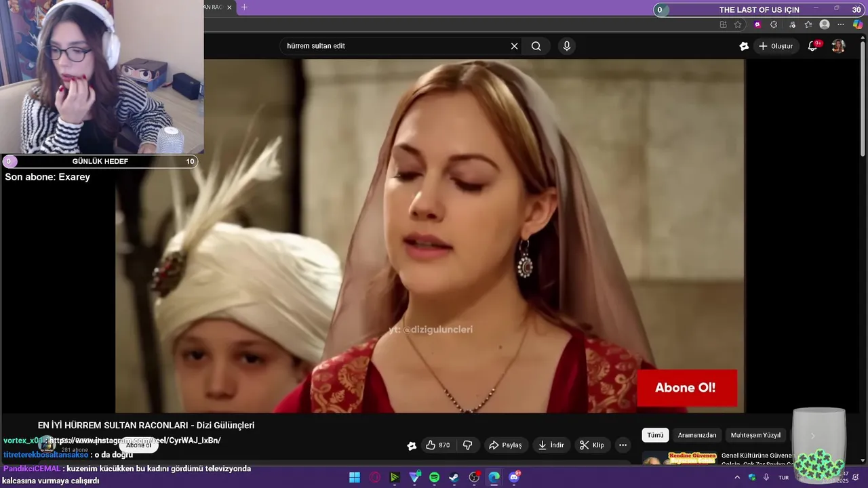Viewport: 868px width, 488px height.
Task: Click the microphone icon in the system tray
Action: (766, 477)
